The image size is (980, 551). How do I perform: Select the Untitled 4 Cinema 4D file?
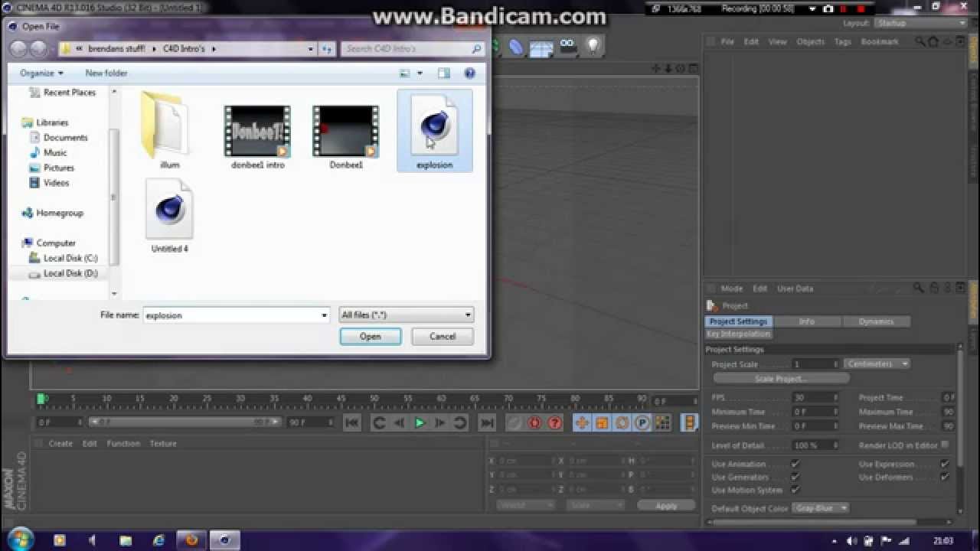tap(169, 217)
